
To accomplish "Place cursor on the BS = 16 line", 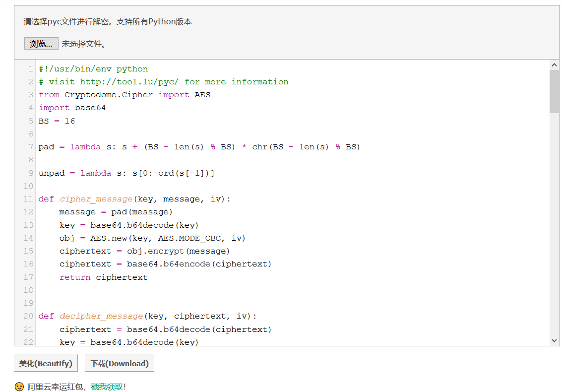I will (x=57, y=121).
